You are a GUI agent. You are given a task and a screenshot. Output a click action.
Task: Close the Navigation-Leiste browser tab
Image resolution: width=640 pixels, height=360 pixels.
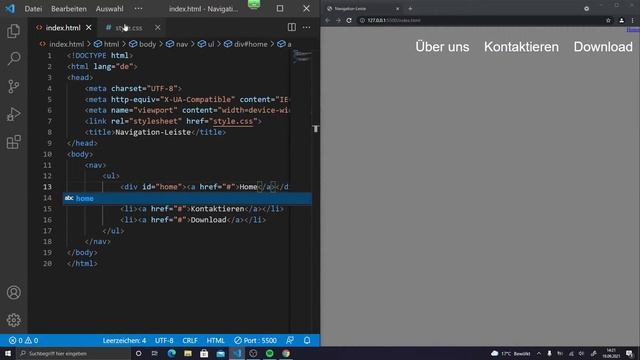pos(398,9)
